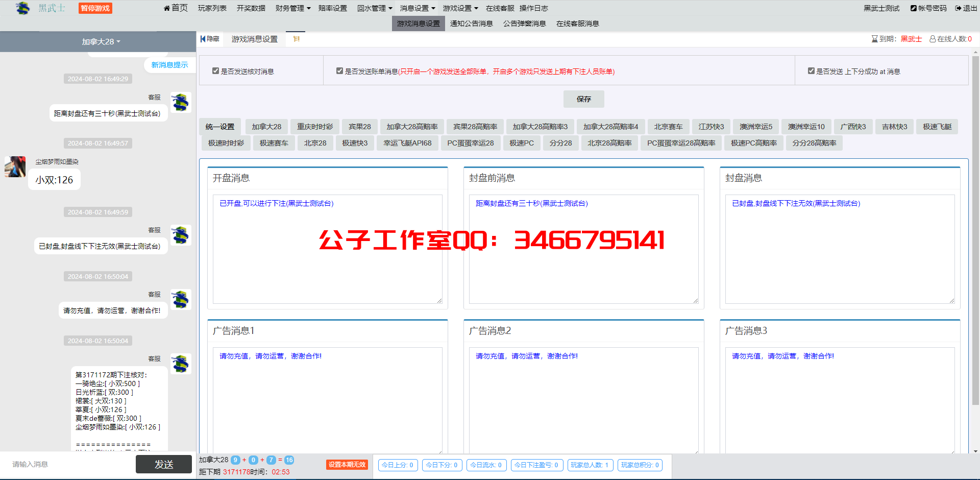Click 尘烟梦雨如墨染 user avatar
The width and height of the screenshot is (980, 480).
[15, 166]
